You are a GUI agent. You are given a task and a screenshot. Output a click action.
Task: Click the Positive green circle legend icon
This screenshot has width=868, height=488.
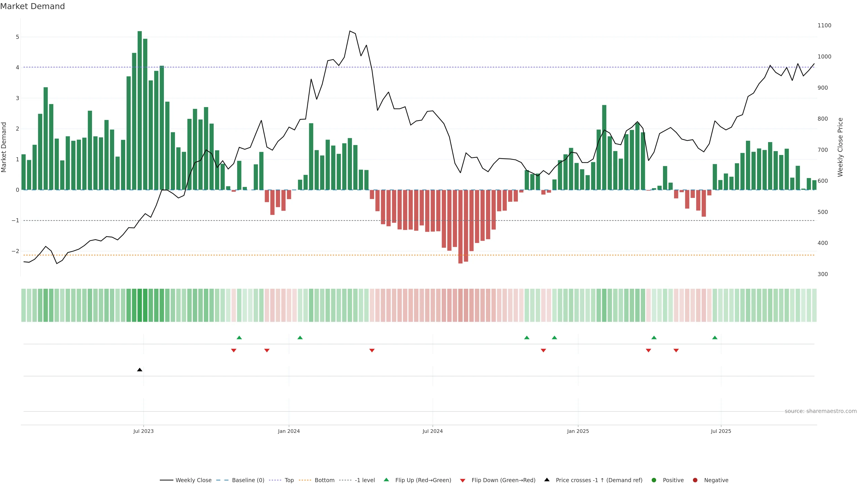coord(654,480)
